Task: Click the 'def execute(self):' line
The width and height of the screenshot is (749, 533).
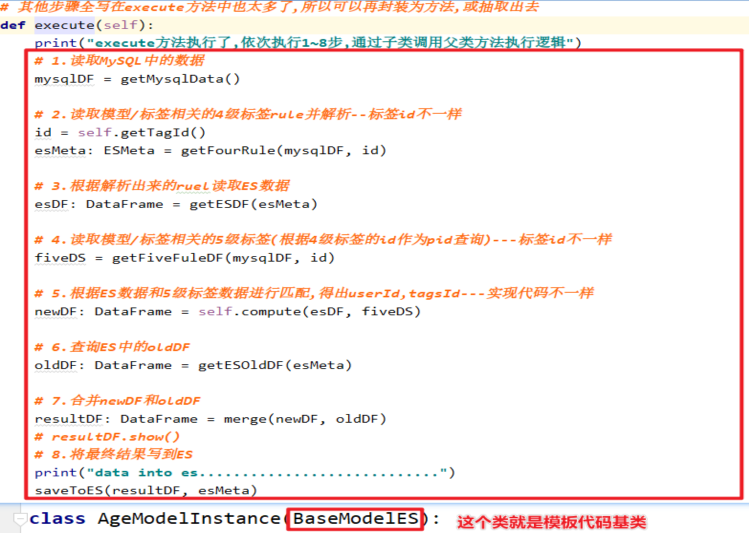Action: click(x=77, y=25)
